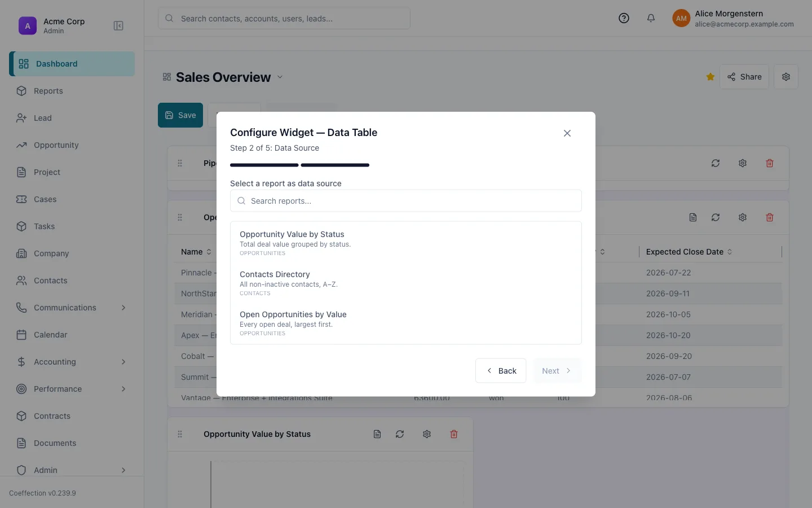This screenshot has width=812, height=508.
Task: Click the Next button in dialog
Action: point(557,371)
